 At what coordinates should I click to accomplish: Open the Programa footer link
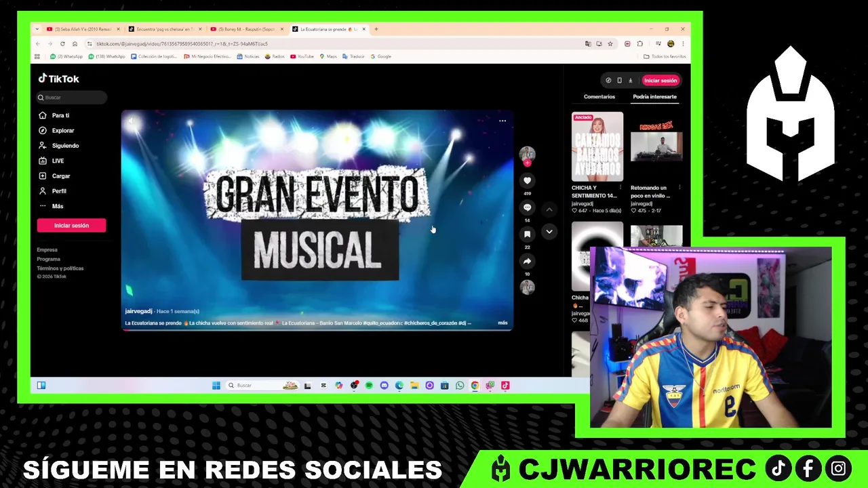(49, 259)
